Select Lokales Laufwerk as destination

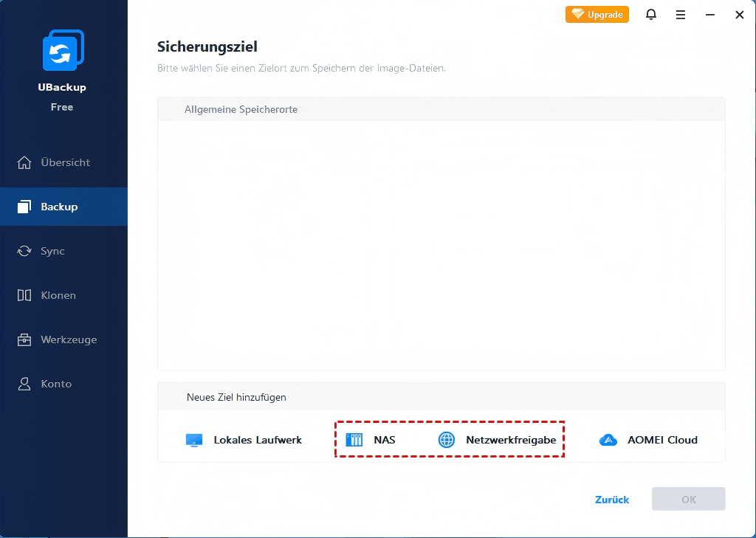258,440
